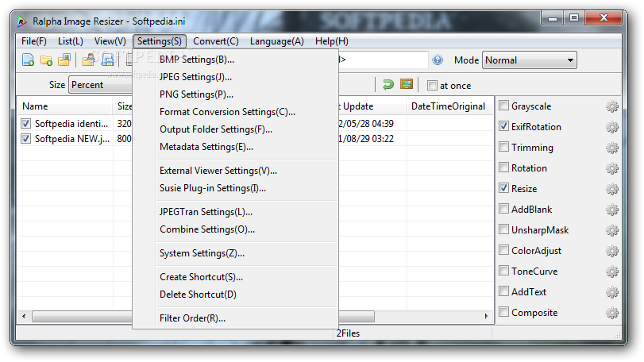This screenshot has width=644, height=362.
Task: Enable the Trimming filter checkbox
Action: tap(503, 147)
